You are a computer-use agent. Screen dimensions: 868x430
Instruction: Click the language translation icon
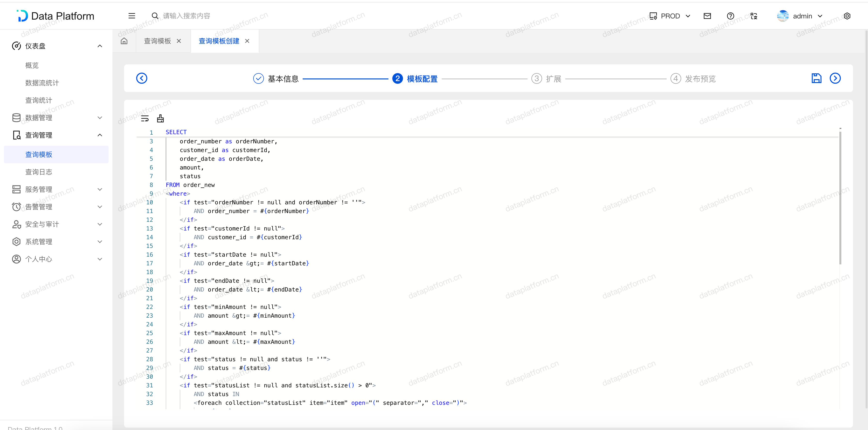point(754,16)
